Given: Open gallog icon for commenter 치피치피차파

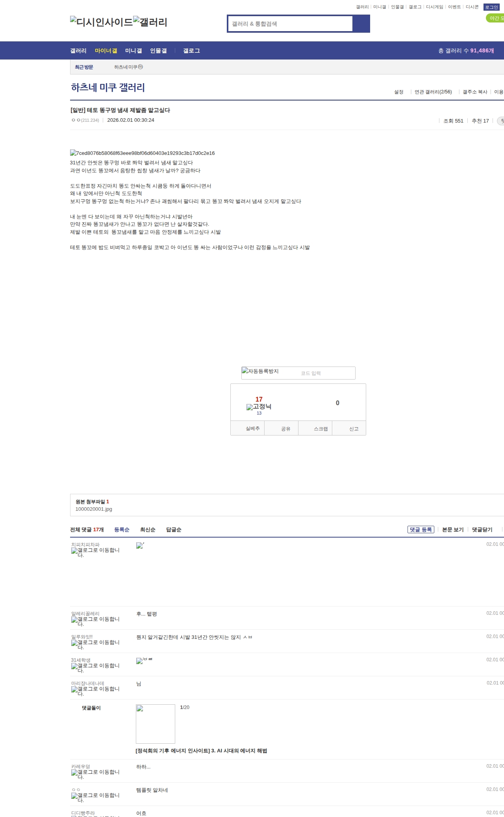Looking at the screenshot, I should click(x=95, y=553).
